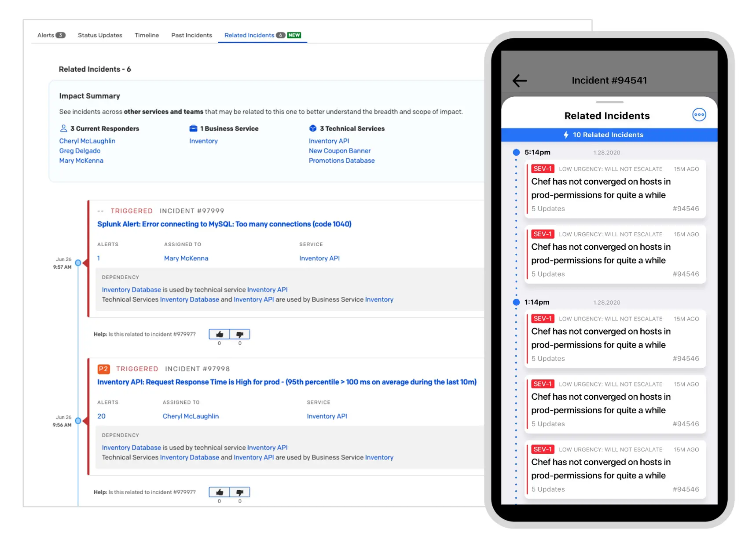Viewport: 756px width, 547px height.
Task: Tap the back arrow on mobile header
Action: coord(520,80)
